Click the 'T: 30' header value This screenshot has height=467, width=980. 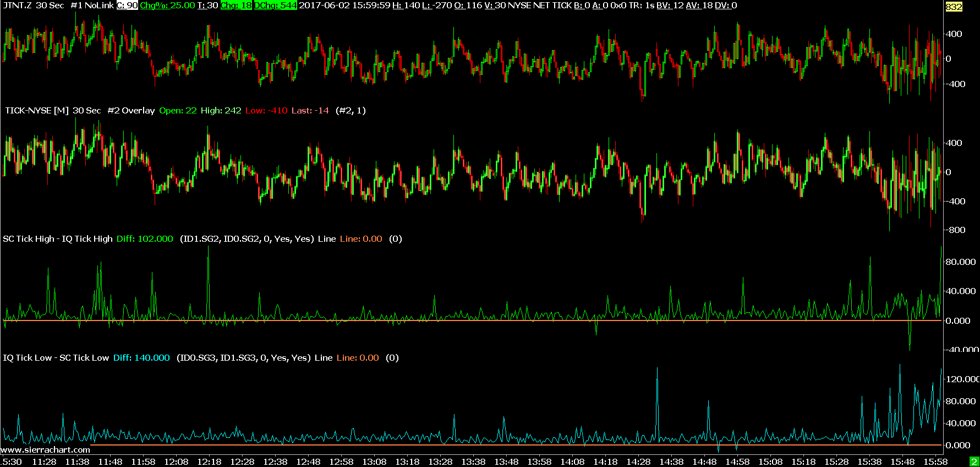coord(208,6)
